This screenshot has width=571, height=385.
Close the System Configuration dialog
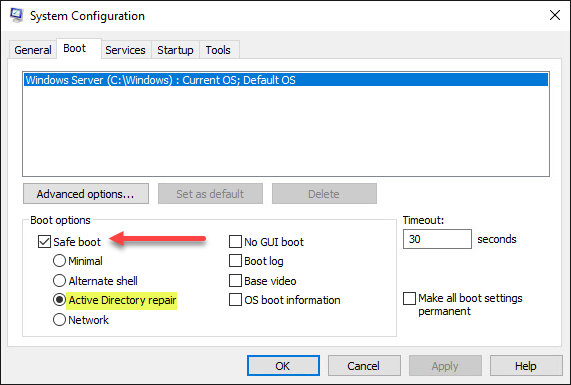[555, 15]
